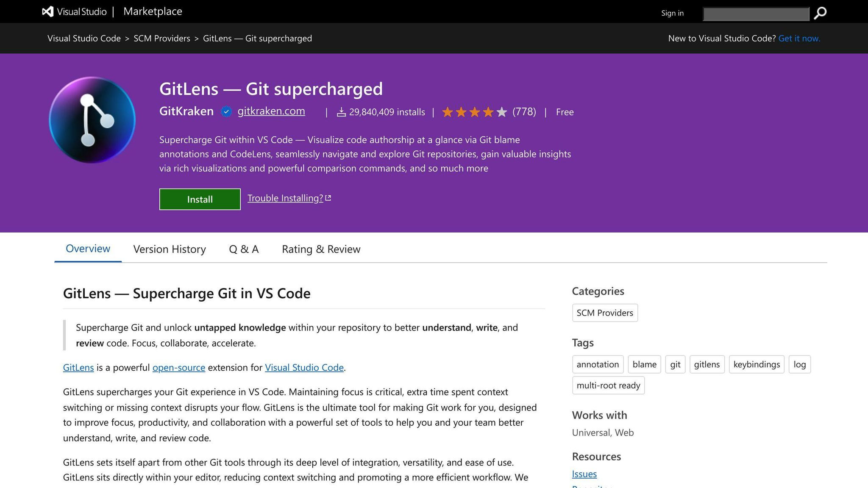Click the 'Get it now' link
The image size is (868, 488).
point(799,39)
